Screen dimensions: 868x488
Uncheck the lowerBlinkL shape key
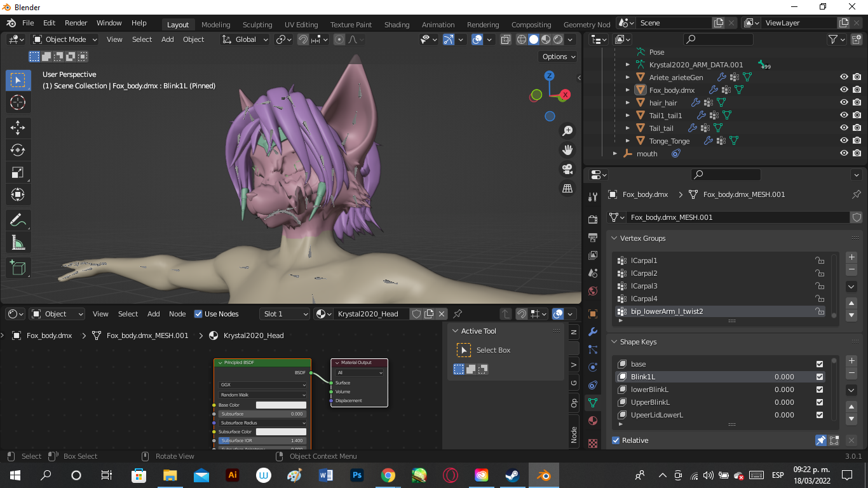coord(820,390)
